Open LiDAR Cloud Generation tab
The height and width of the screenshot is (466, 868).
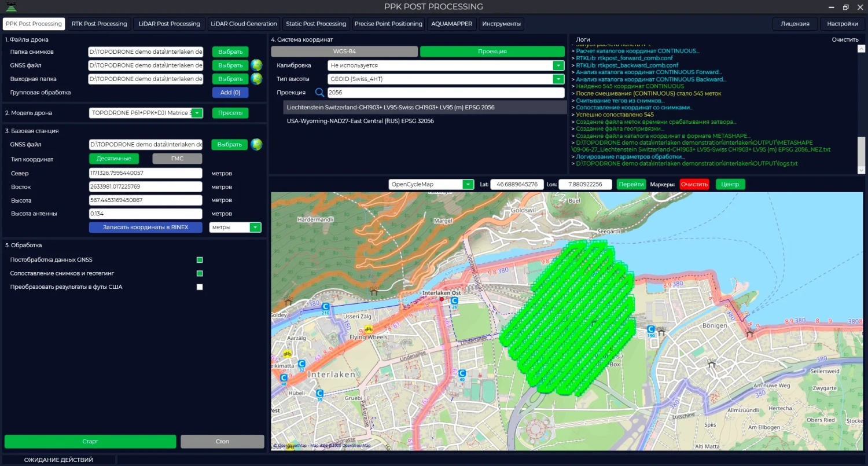[244, 24]
